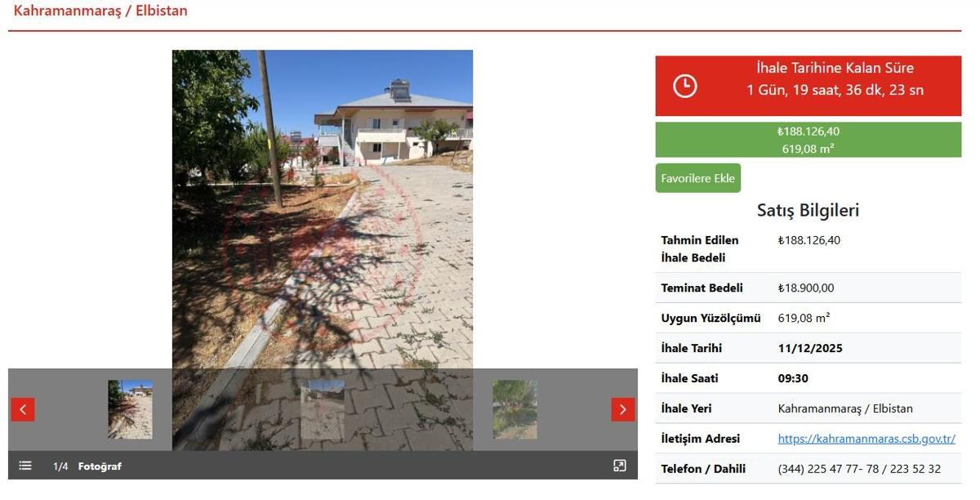Click the Kahramanmaraş / Elbistan page heading
The height and width of the screenshot is (500, 980).
click(100, 11)
